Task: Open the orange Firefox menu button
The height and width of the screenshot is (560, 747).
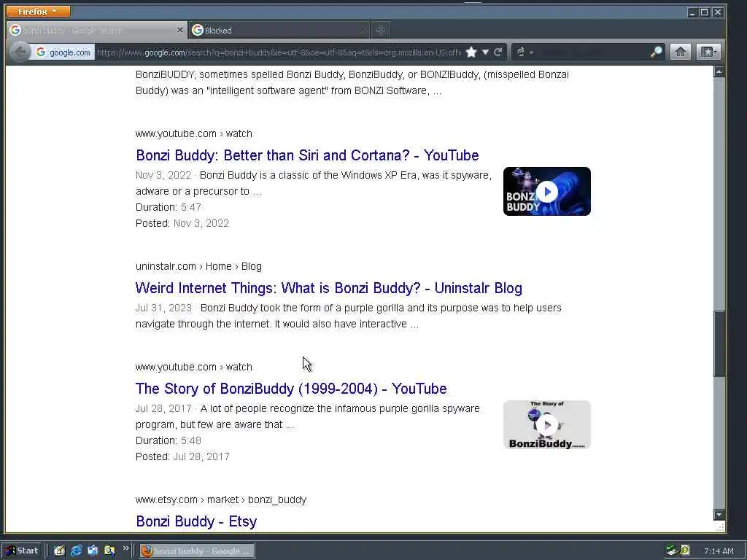Action: [38, 11]
